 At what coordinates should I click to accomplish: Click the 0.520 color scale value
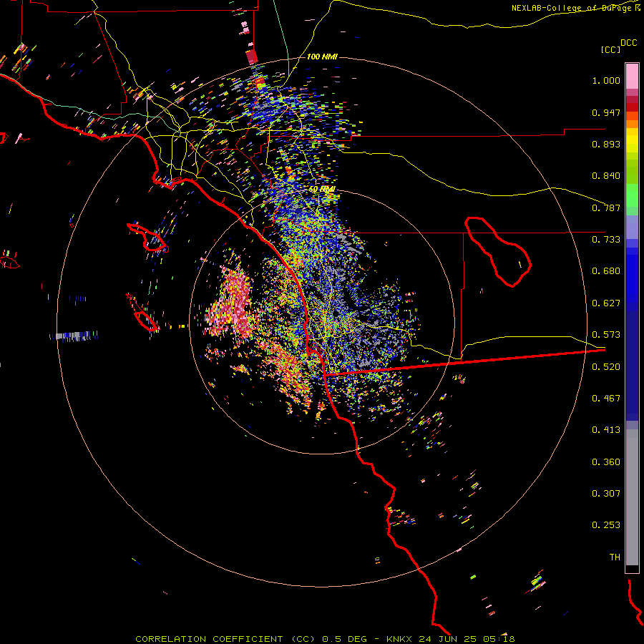pos(606,367)
